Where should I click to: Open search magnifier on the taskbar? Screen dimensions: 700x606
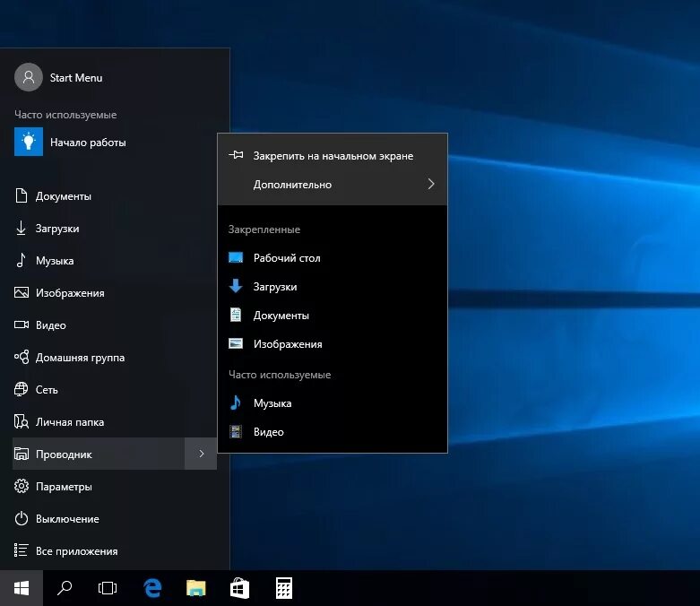65,588
